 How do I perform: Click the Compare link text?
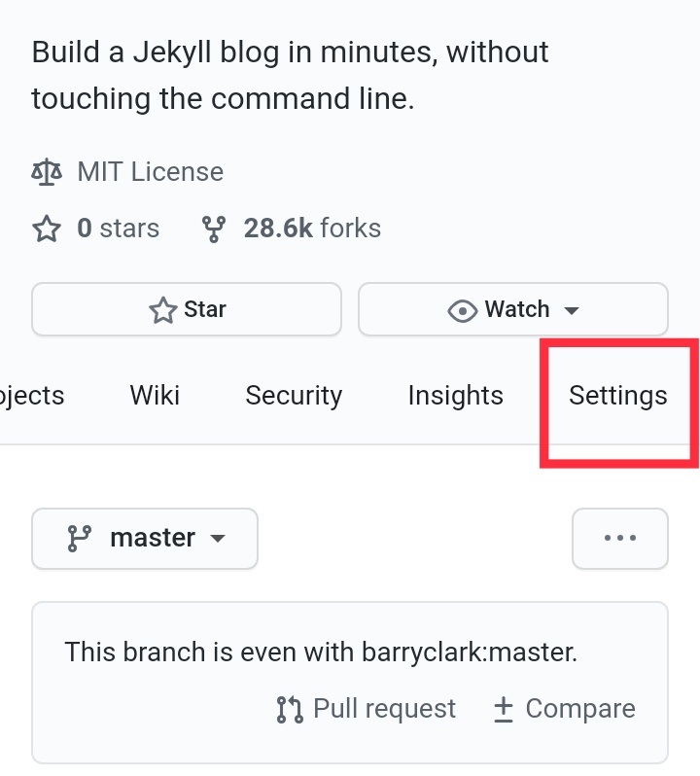click(x=579, y=709)
